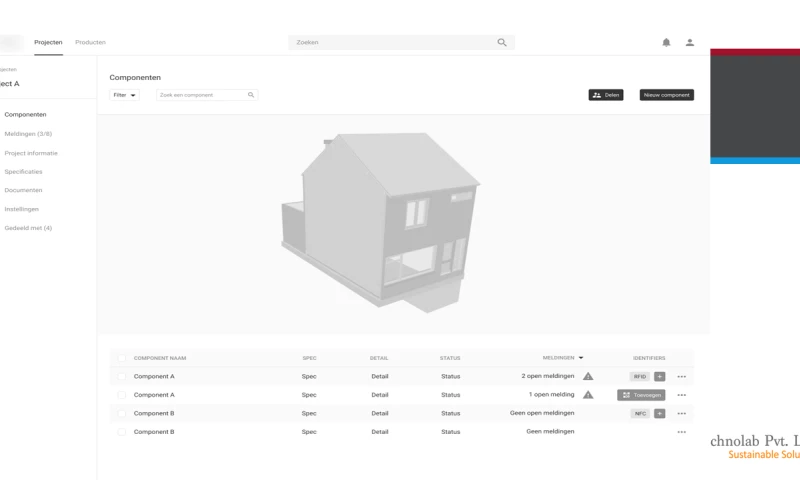Tick checkbox of row with 1 open melding
This screenshot has height=480, width=800.
(121, 395)
